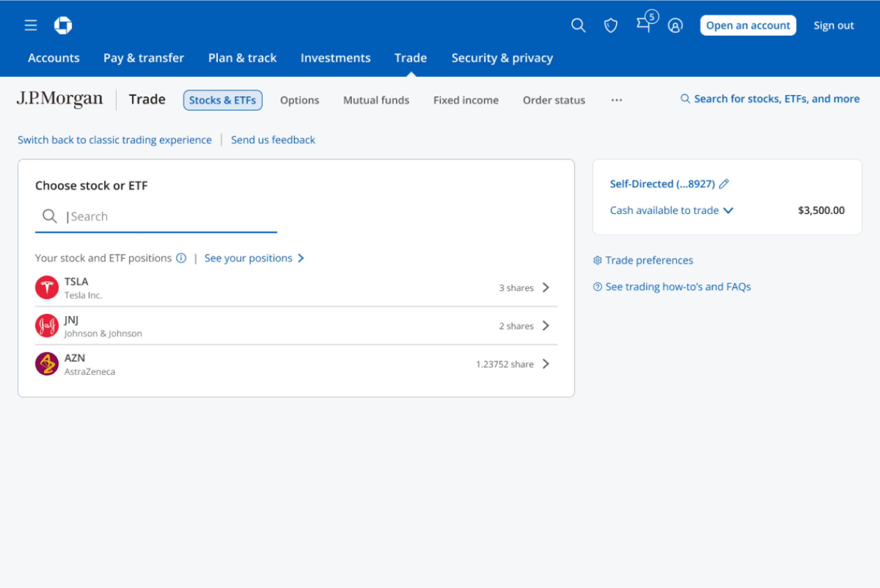Viewport: 880px width, 588px height.
Task: Switch to the Mutual funds tab
Action: point(376,100)
